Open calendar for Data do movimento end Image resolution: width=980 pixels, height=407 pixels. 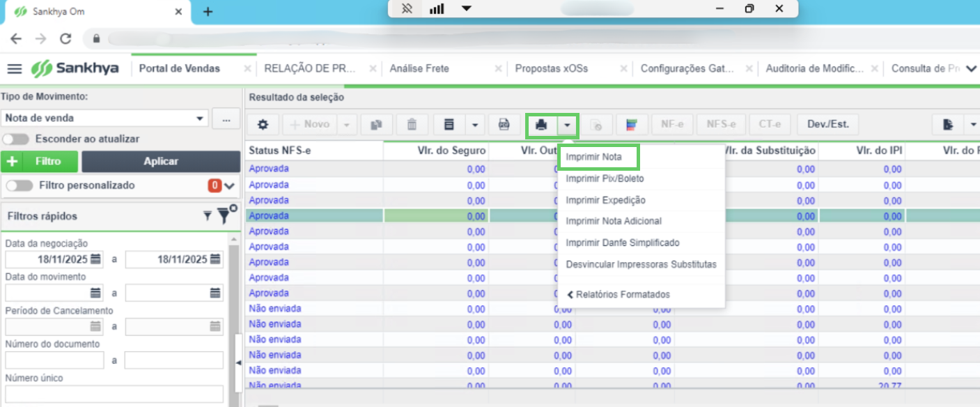(216, 293)
